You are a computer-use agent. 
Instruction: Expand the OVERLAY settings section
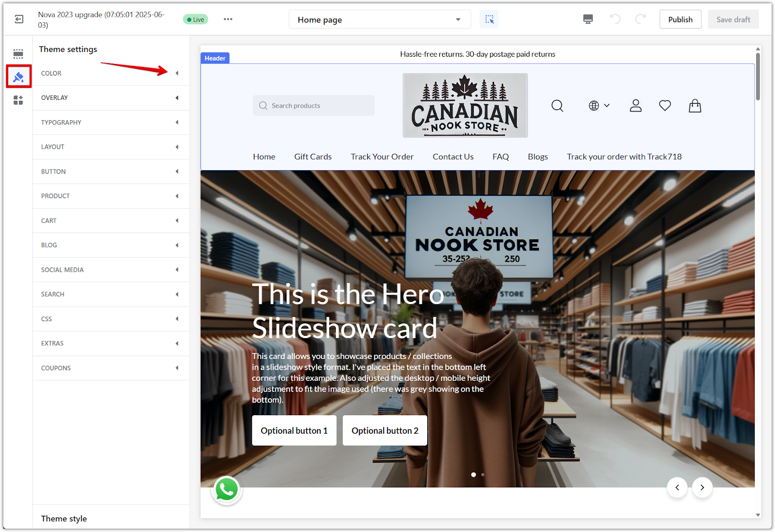tap(111, 98)
